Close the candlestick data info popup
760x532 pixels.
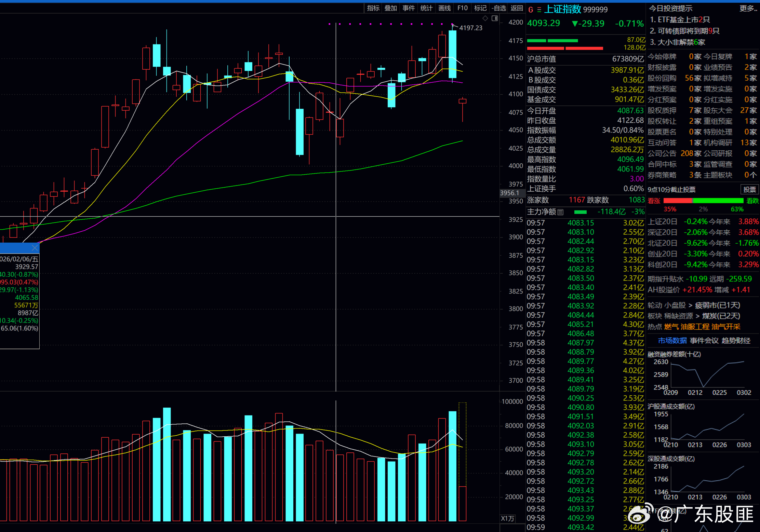(35, 247)
